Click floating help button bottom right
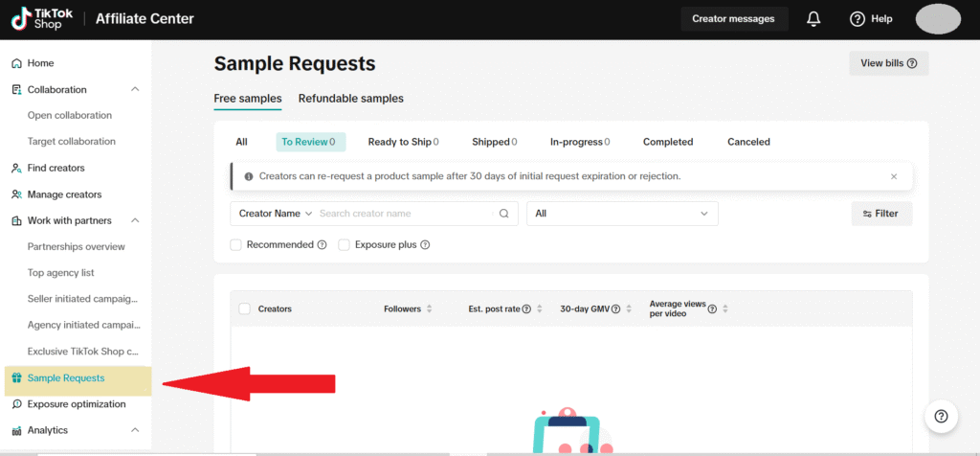 coord(941,416)
